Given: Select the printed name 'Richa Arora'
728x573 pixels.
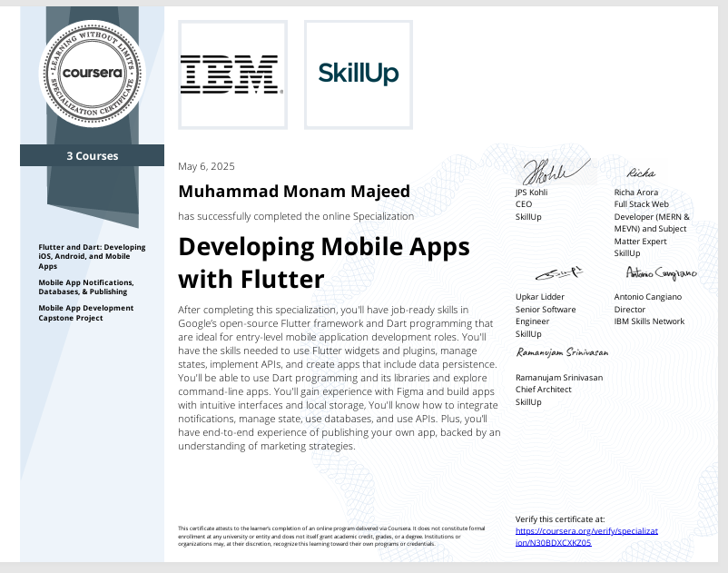Looking at the screenshot, I should point(636,193).
